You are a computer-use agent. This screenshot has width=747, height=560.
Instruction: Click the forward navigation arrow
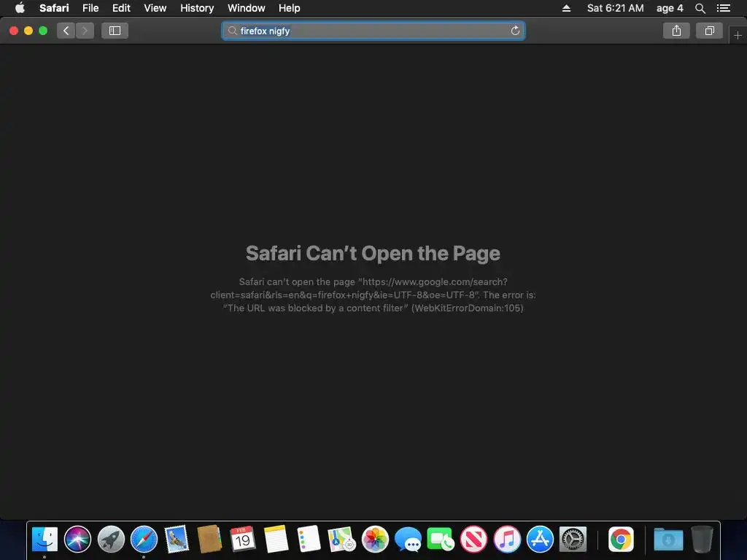pyautogui.click(x=85, y=31)
